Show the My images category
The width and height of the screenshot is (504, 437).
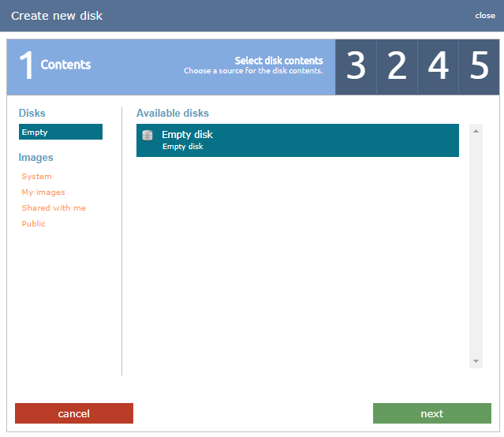(43, 192)
